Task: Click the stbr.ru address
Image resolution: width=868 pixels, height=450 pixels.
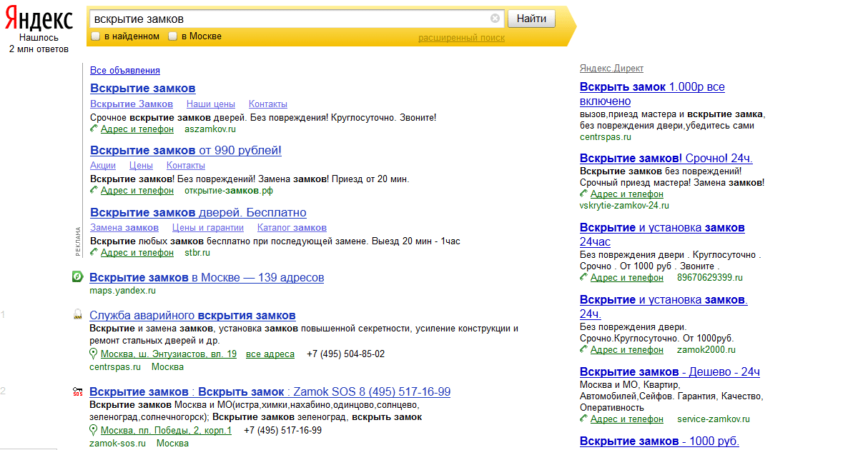Action: pyautogui.click(x=197, y=252)
